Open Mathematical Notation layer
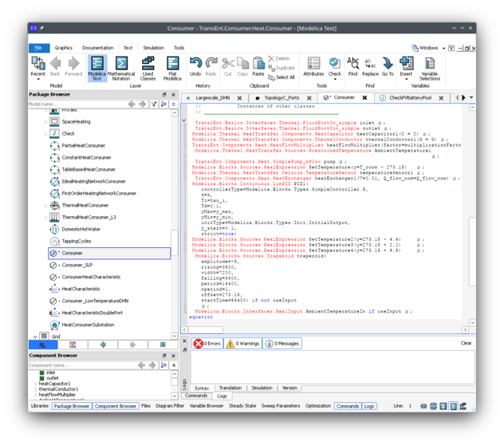This screenshot has width=504, height=445. (121, 68)
